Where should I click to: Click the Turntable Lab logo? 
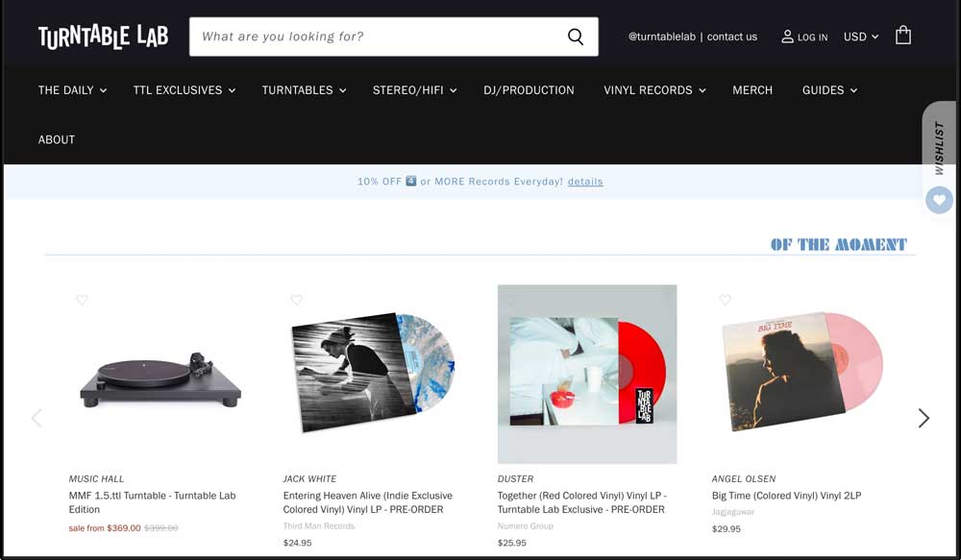click(103, 37)
